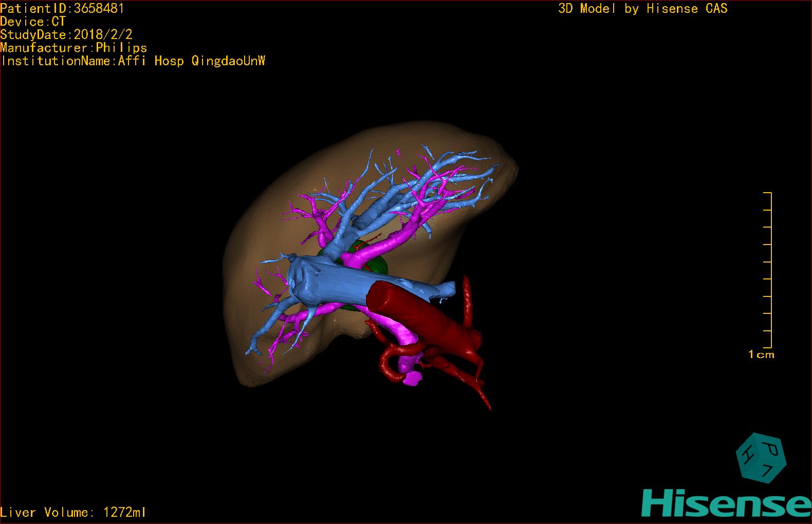The width and height of the screenshot is (812, 524).
Task: Click the Device:CT label
Action: (x=33, y=22)
